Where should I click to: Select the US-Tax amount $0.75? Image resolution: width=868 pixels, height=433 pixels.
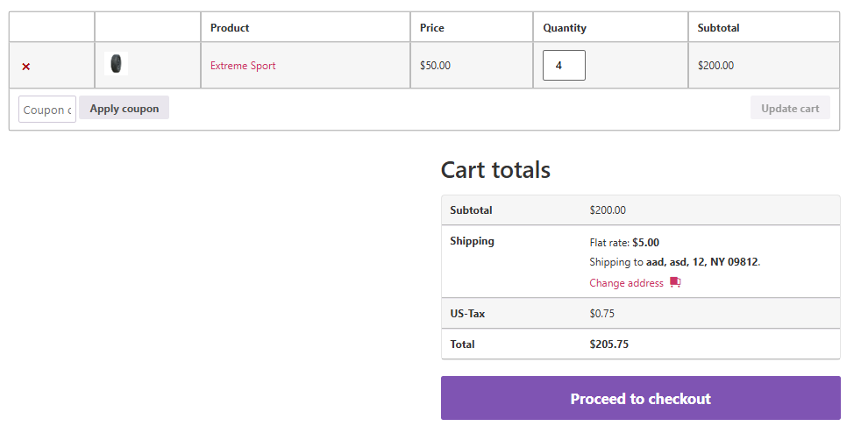601,314
